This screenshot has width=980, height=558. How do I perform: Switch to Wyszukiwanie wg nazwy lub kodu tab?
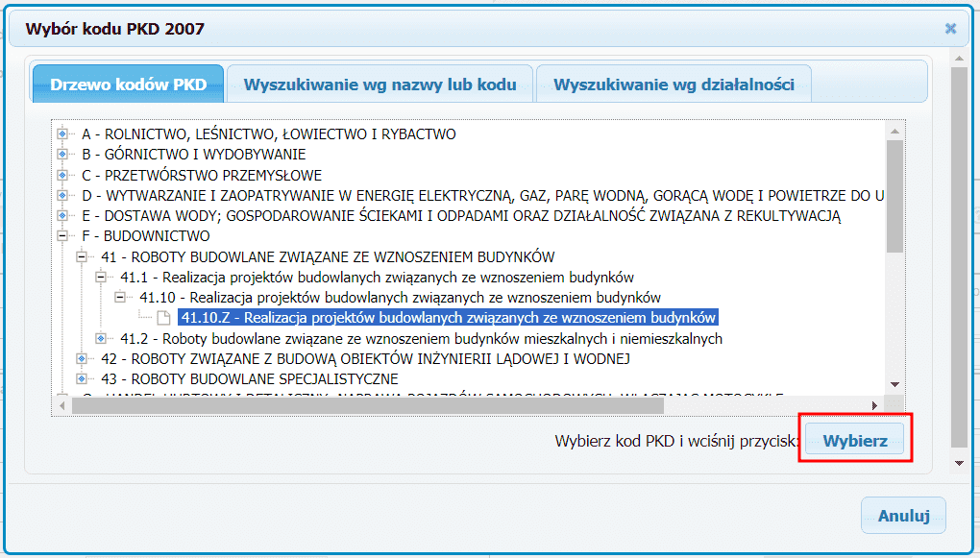point(379,85)
